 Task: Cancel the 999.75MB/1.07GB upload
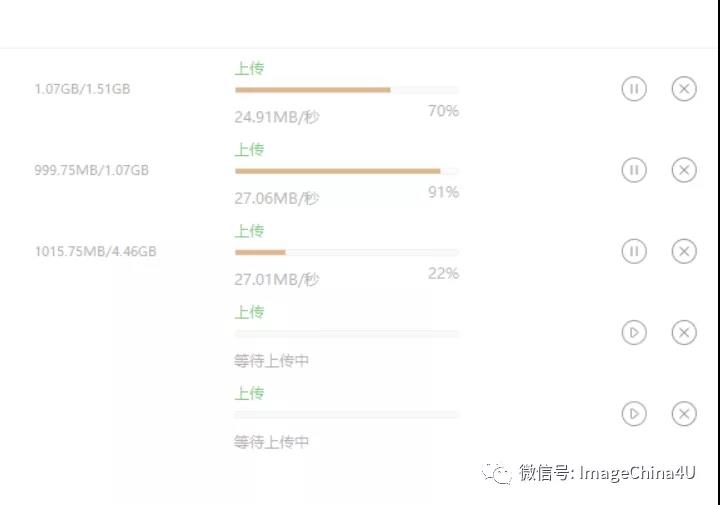684,170
